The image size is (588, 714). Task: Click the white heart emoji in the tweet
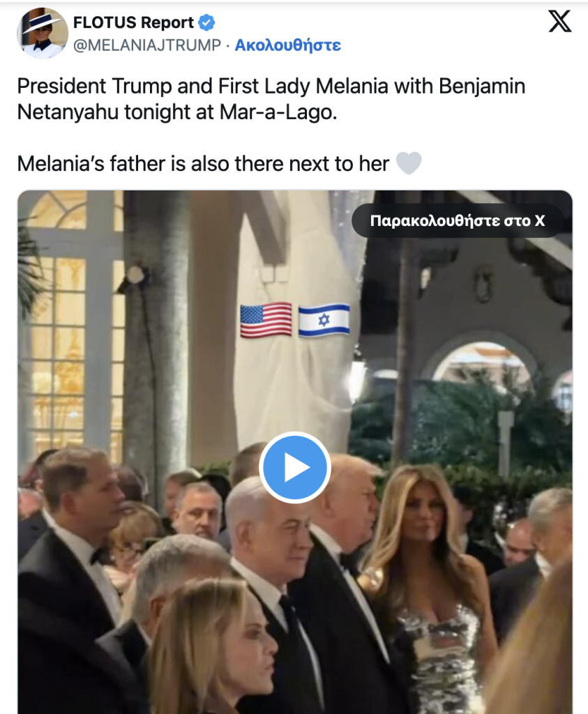(x=409, y=163)
